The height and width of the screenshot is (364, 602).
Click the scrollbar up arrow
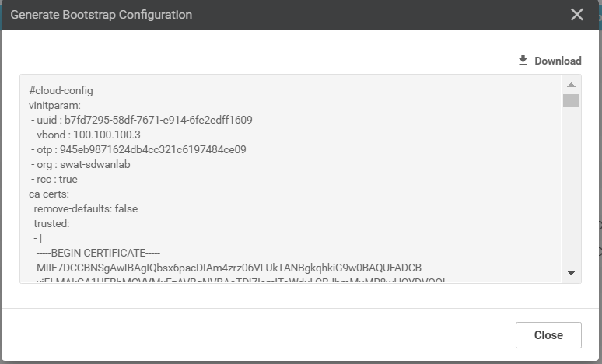(x=571, y=85)
